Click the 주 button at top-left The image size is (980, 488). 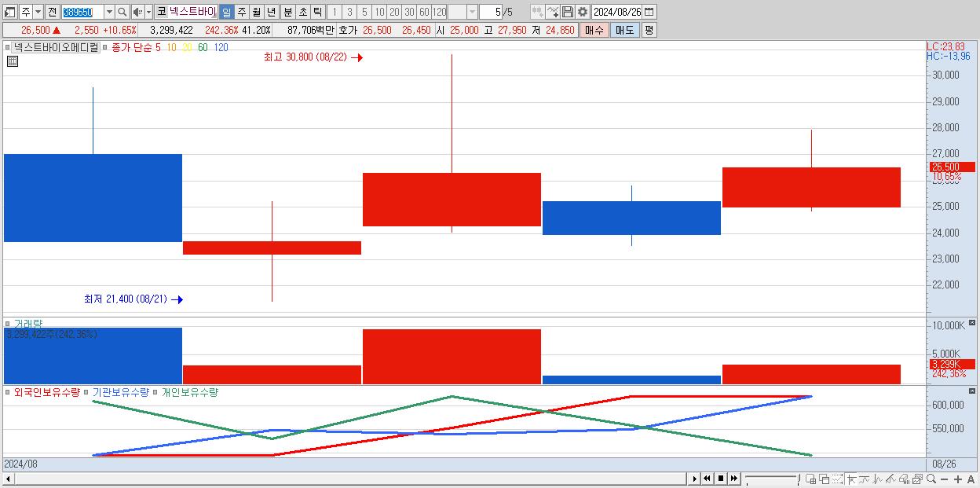click(26, 12)
